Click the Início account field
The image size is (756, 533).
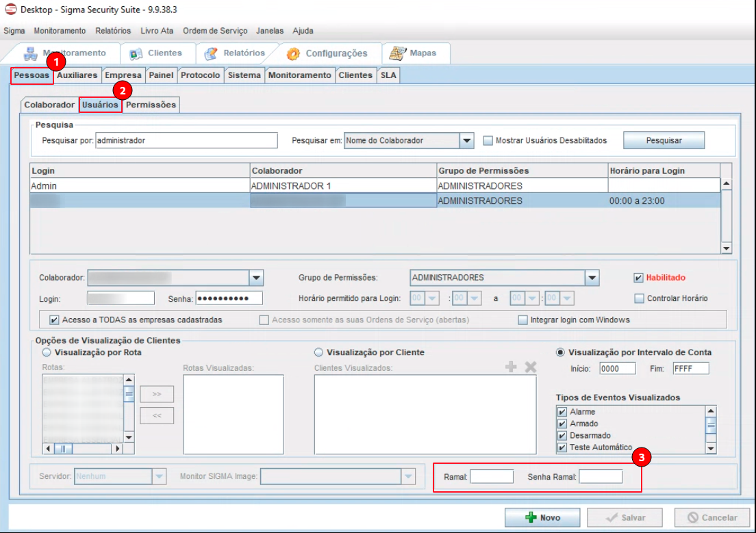(618, 369)
